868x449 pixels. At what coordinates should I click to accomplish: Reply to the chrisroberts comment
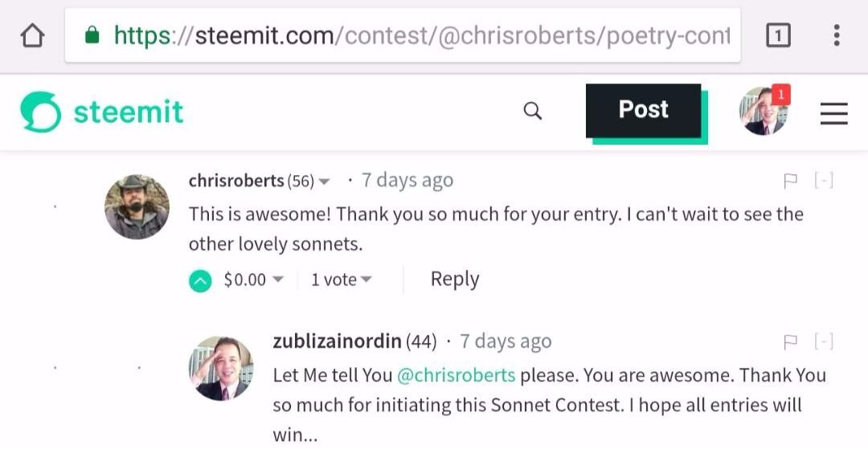pyautogui.click(x=455, y=280)
